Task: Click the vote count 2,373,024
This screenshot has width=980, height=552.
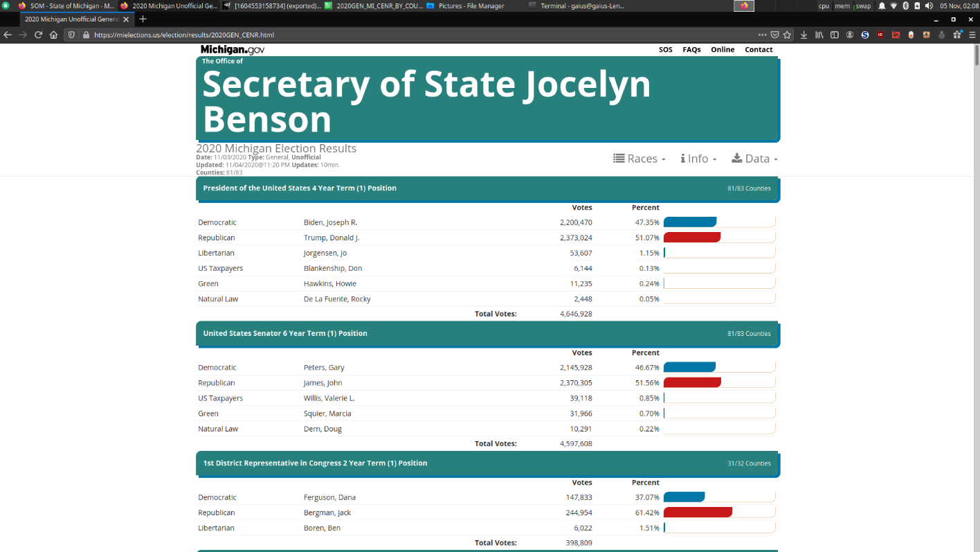Action: [576, 238]
